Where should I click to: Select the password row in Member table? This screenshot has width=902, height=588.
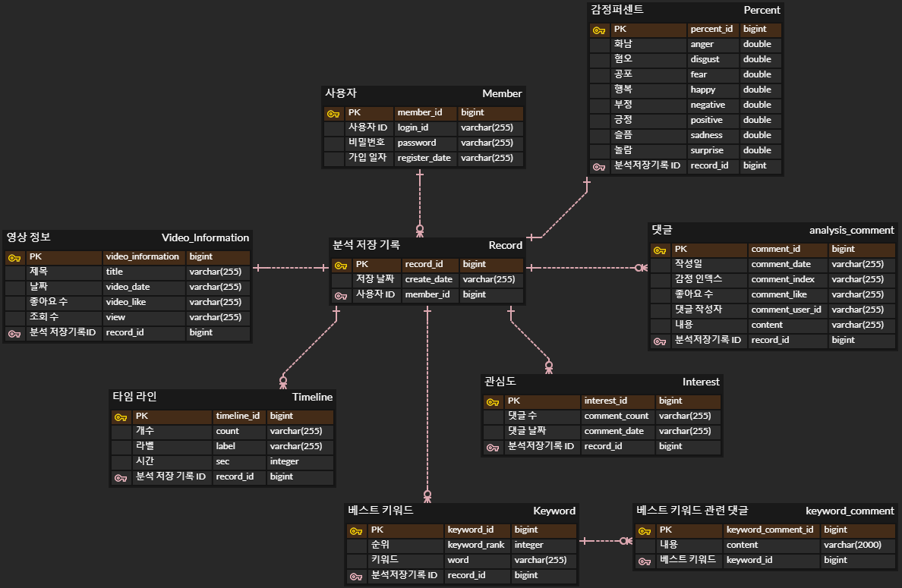tap(424, 143)
